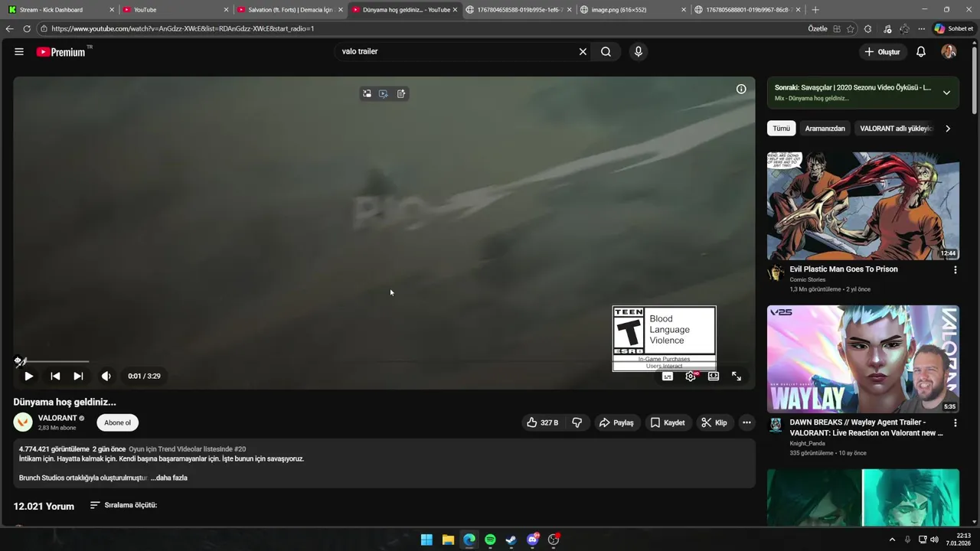Skip to the previous video
Viewport: 980px width, 551px height.
click(55, 376)
